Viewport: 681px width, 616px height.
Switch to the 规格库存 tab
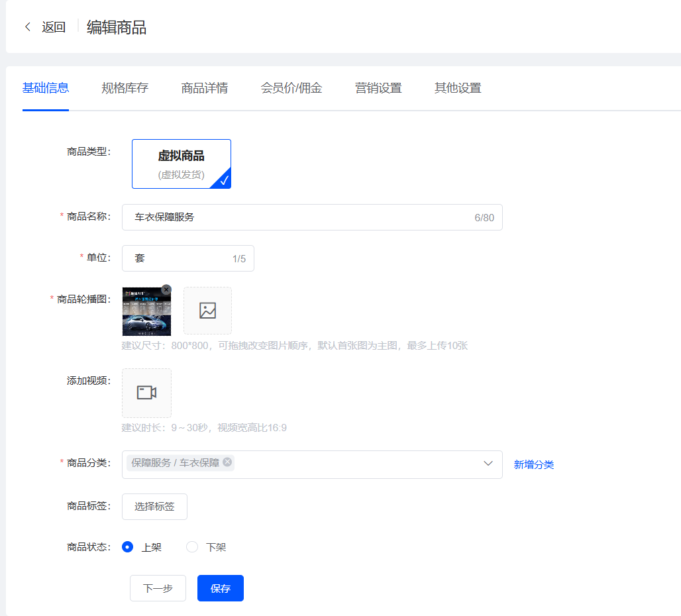click(x=125, y=88)
